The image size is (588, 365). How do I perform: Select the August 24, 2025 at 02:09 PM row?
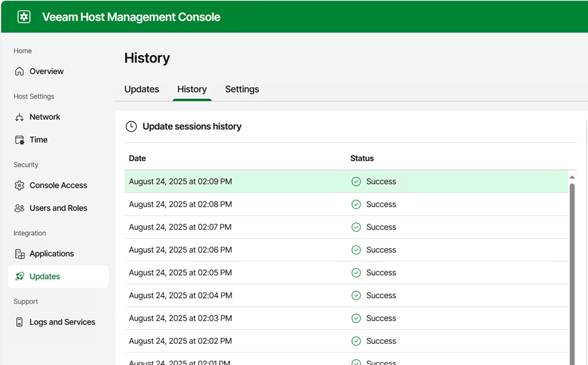tap(346, 181)
